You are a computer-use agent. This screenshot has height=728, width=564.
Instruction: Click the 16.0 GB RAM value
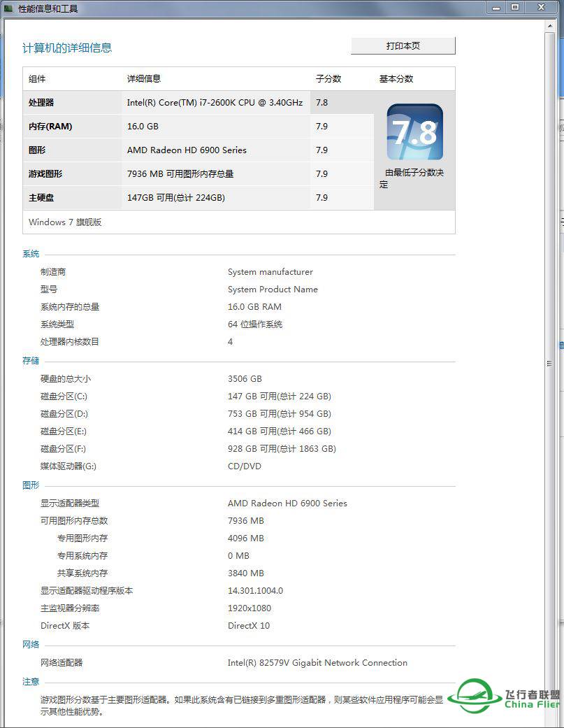coord(254,307)
